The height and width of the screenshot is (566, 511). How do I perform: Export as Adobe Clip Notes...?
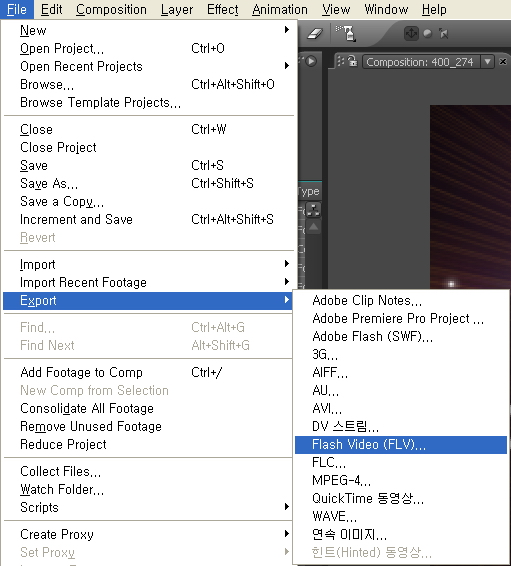click(401, 300)
